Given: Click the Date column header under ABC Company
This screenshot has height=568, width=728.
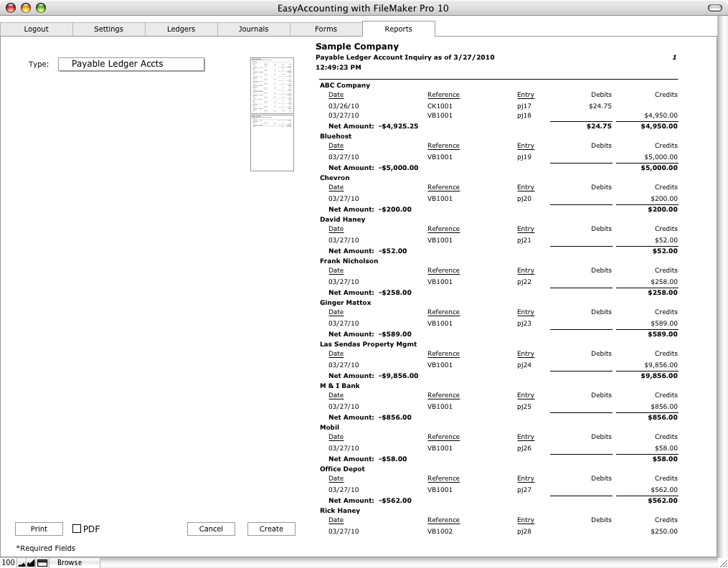Looking at the screenshot, I should pyautogui.click(x=336, y=95).
